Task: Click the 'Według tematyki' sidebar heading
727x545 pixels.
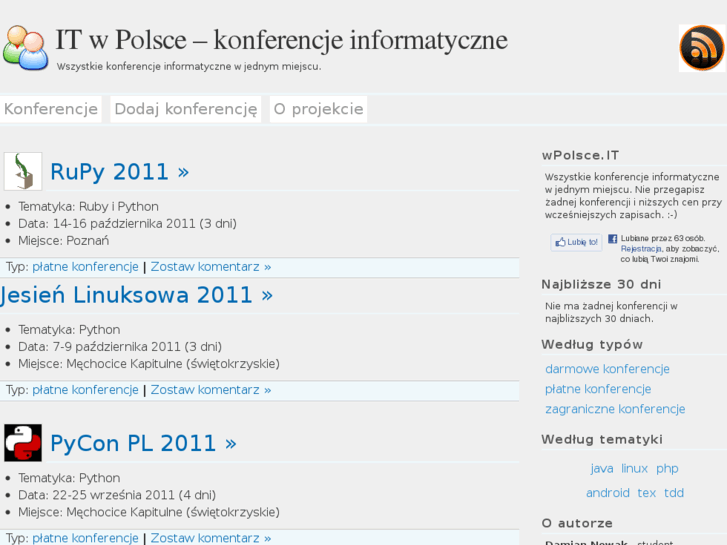Action: (x=602, y=439)
